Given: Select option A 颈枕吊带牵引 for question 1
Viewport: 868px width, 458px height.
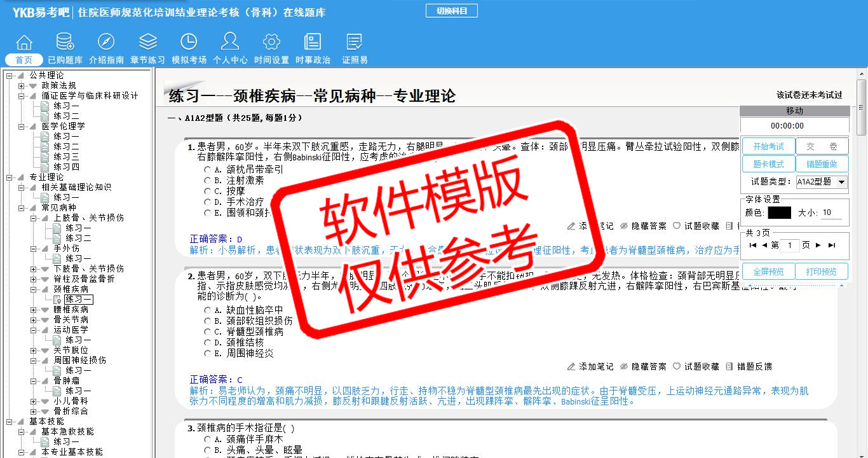Looking at the screenshot, I should click(207, 170).
